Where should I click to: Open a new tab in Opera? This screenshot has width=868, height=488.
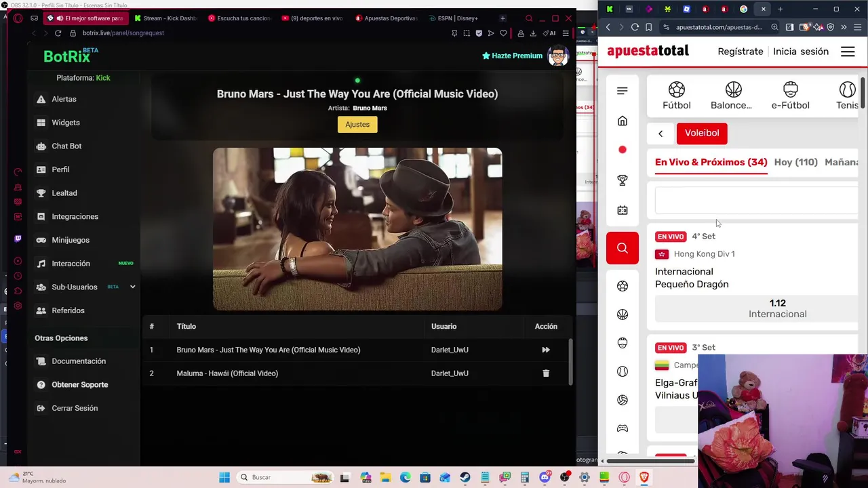tap(502, 18)
